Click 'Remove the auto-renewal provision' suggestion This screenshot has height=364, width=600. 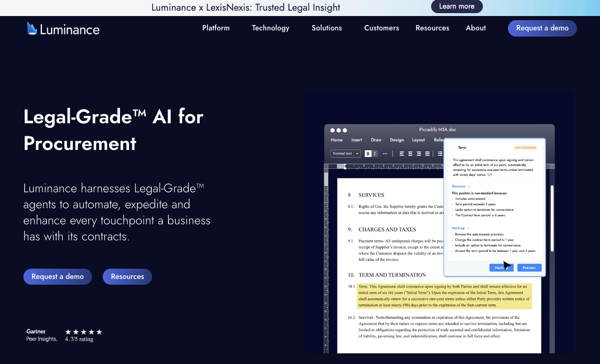point(480,234)
